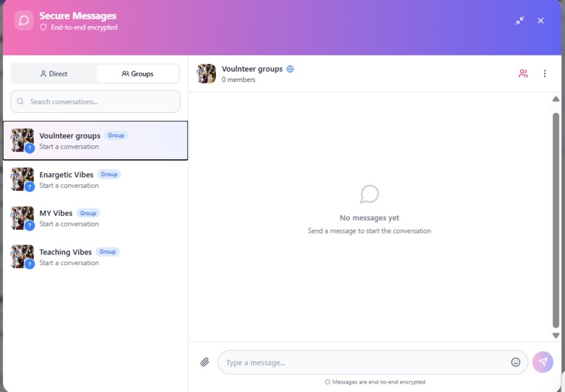This screenshot has width=565, height=392.
Task: Open the emoji picker smiley
Action: [x=516, y=362]
